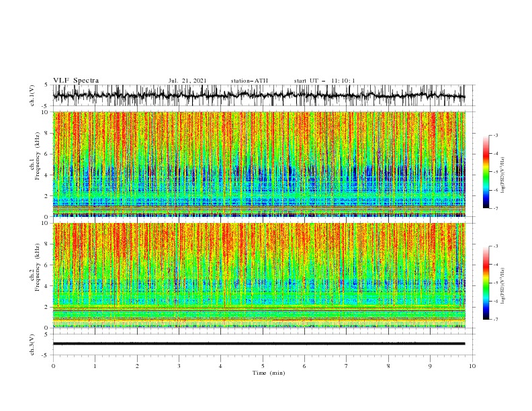Click the ch.1 spectrogram panel
This screenshot has width=532, height=411.
259,164
